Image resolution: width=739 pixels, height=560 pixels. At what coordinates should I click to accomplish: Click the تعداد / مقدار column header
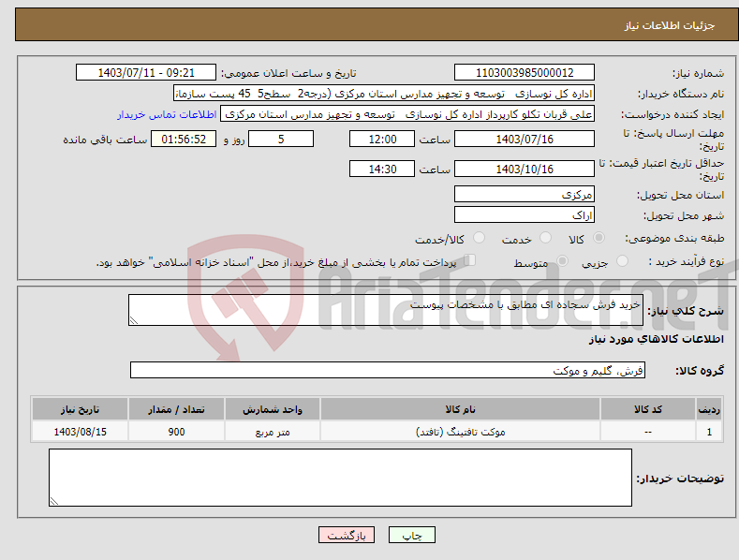tap(176, 408)
